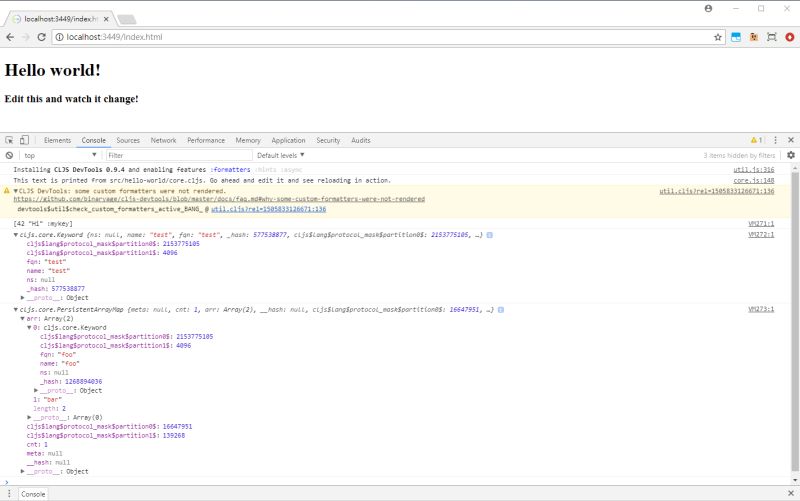
Task: Open the console settings gear
Action: pyautogui.click(x=791, y=155)
